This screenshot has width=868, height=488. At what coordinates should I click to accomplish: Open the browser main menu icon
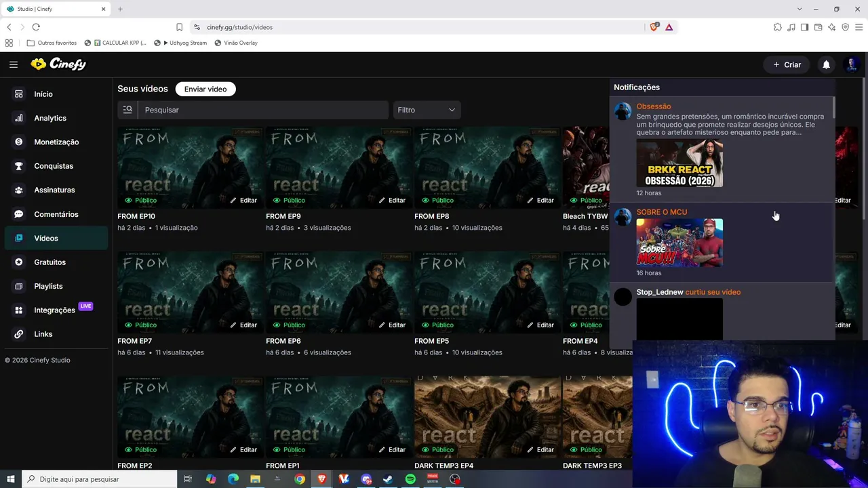tap(859, 27)
